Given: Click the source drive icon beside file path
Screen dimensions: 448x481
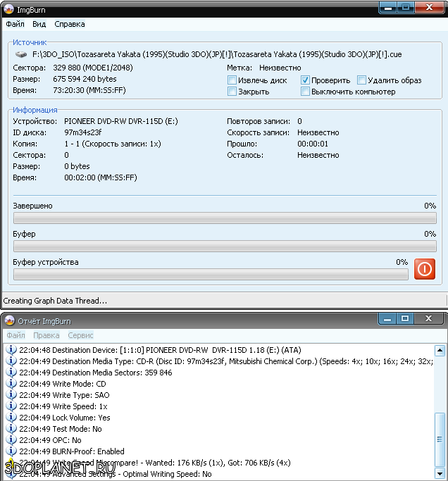Looking at the screenshot, I should tap(21, 54).
